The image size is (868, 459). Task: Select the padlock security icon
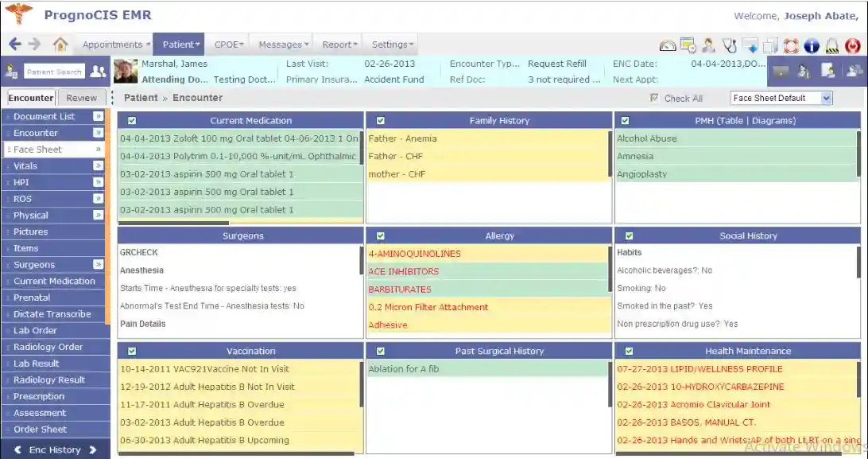831,45
